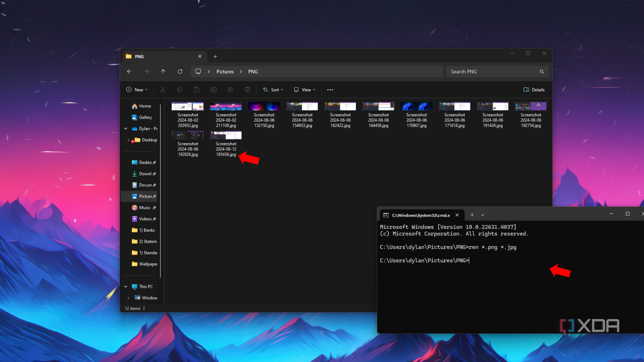Switch to the cmd.exe terminal tab
The image size is (644, 362).
coord(420,215)
